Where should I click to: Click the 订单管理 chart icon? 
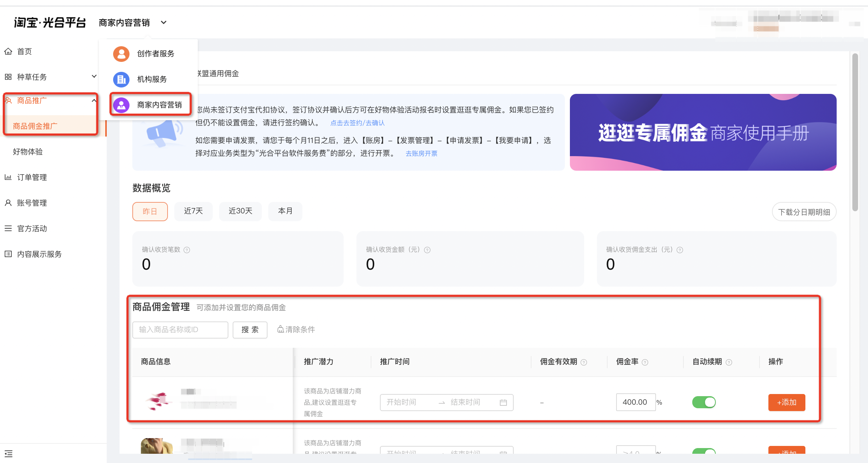pyautogui.click(x=8, y=177)
